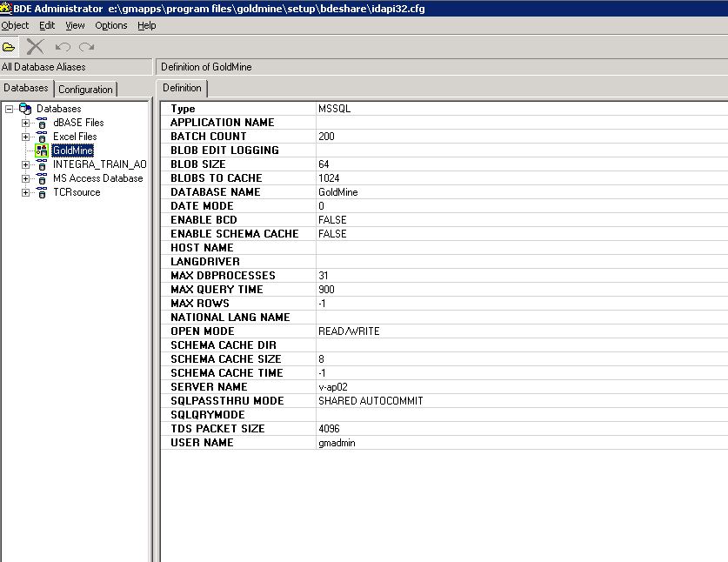Click the GoldMine open alias icon
This screenshot has width=728, height=562.
click(x=42, y=151)
